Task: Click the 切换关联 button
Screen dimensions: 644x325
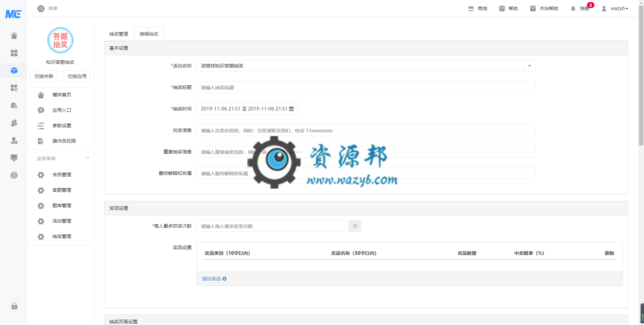Action: pyautogui.click(x=44, y=76)
